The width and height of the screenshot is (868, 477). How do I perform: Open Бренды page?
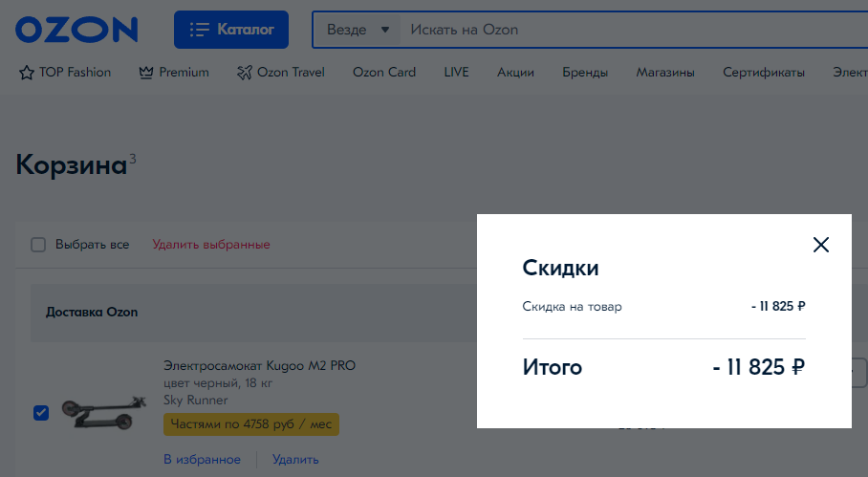pyautogui.click(x=585, y=73)
